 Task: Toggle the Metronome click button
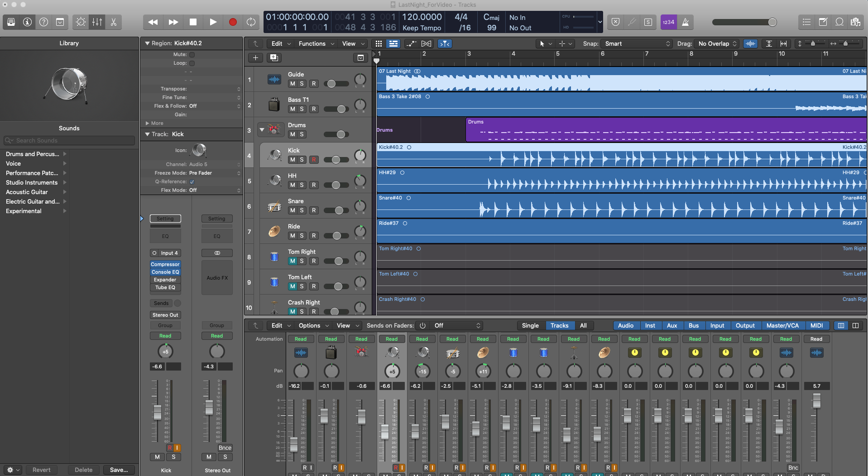(686, 22)
